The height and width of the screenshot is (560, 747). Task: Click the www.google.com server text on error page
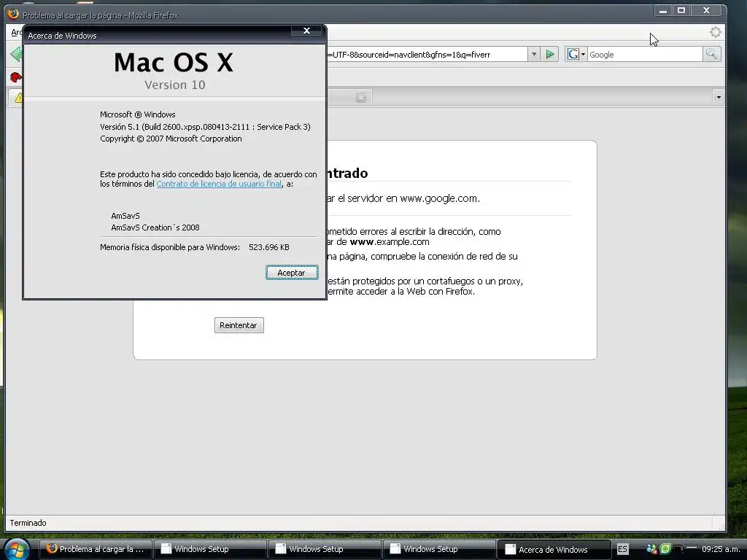pos(439,198)
